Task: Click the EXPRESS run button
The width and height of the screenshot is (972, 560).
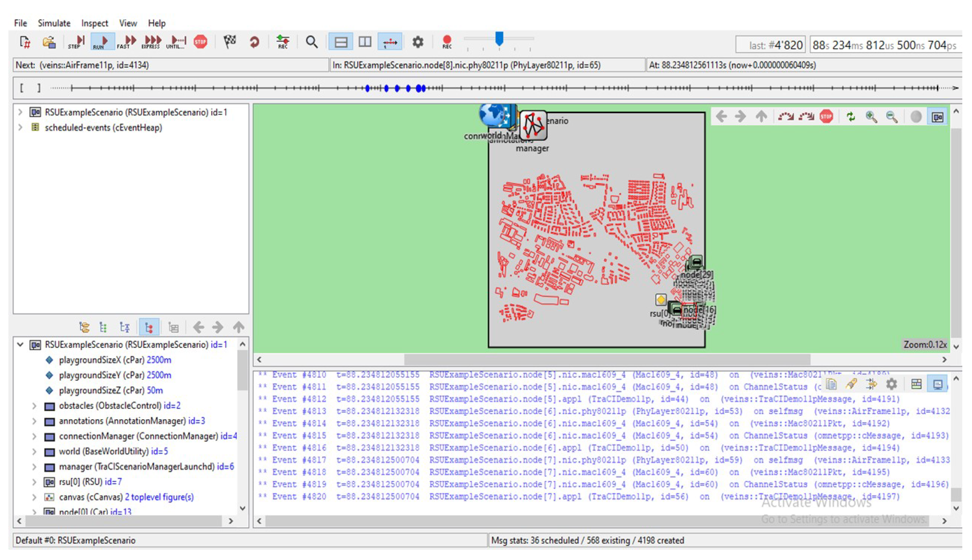Action: pyautogui.click(x=151, y=41)
